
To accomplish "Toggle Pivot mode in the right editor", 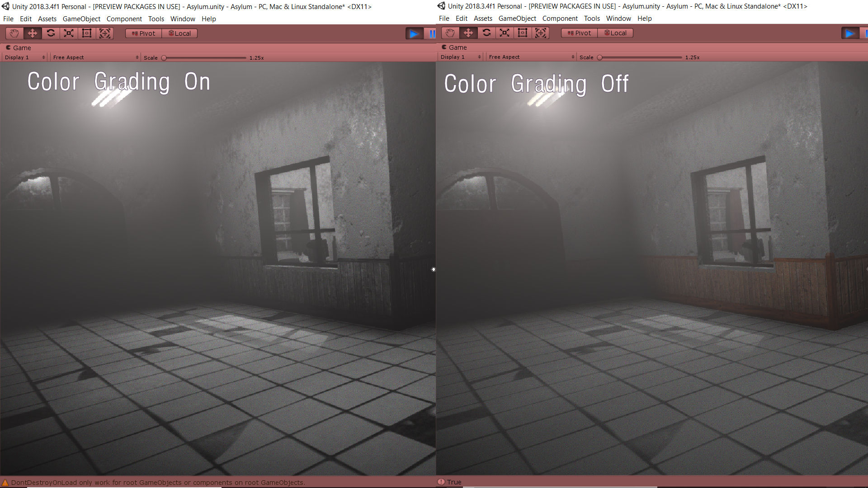I will coord(579,33).
